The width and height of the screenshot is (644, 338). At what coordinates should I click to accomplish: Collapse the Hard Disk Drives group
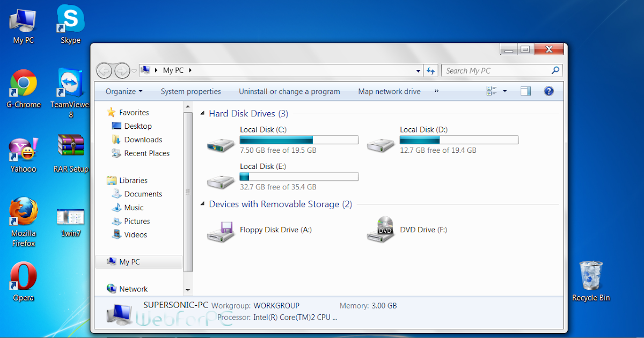203,114
